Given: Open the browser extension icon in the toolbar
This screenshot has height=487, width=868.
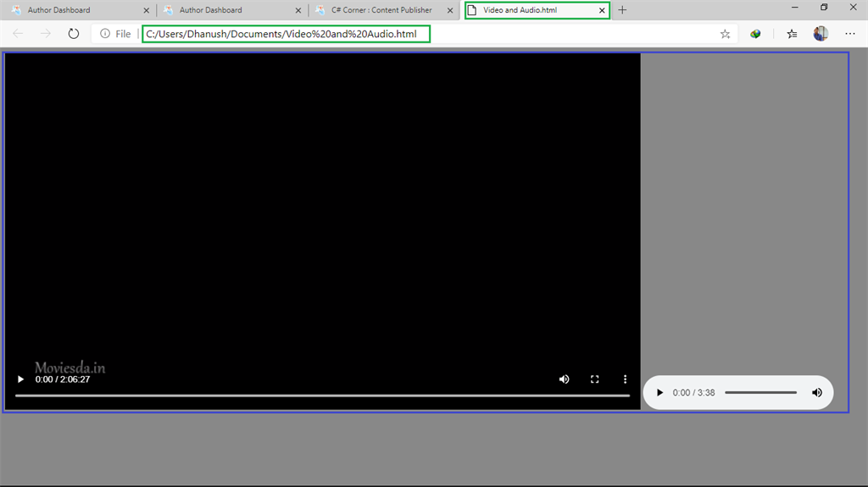Looking at the screenshot, I should pos(755,34).
